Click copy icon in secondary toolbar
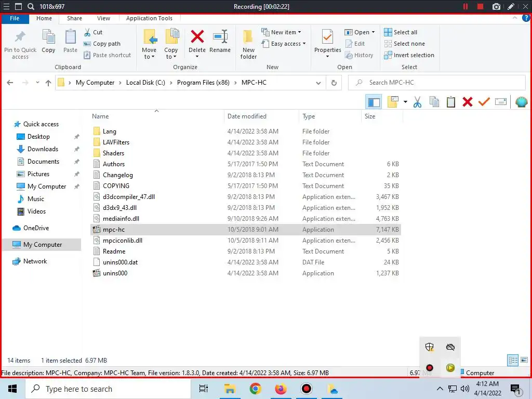This screenshot has height=399, width=532. point(434,102)
